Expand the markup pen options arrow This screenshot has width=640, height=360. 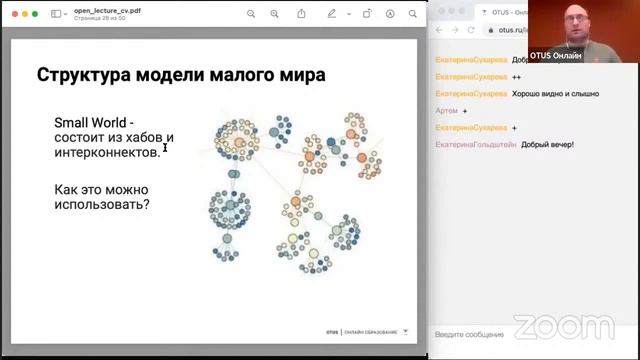[349, 14]
